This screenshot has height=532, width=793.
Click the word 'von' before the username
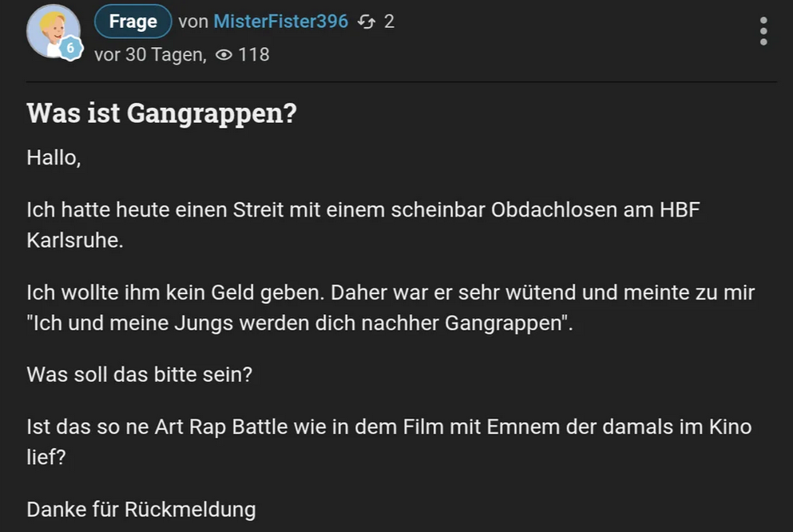(x=192, y=22)
